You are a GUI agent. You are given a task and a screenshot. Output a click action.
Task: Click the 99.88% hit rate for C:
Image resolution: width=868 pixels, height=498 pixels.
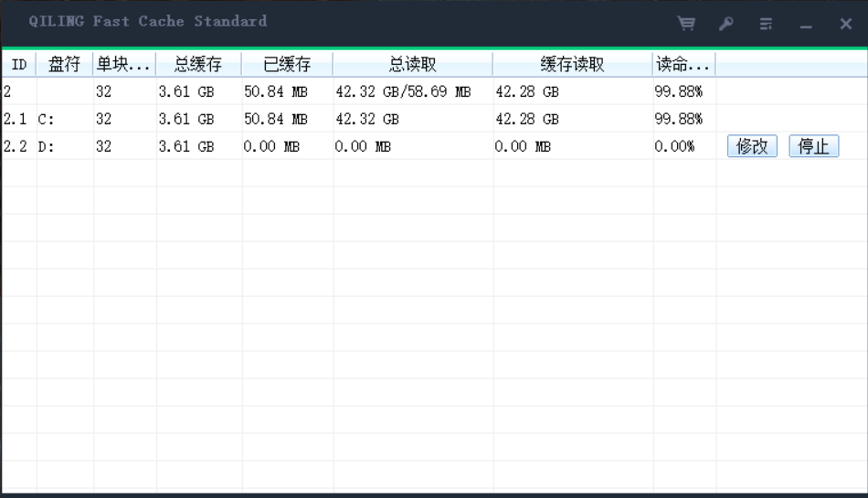[678, 119]
